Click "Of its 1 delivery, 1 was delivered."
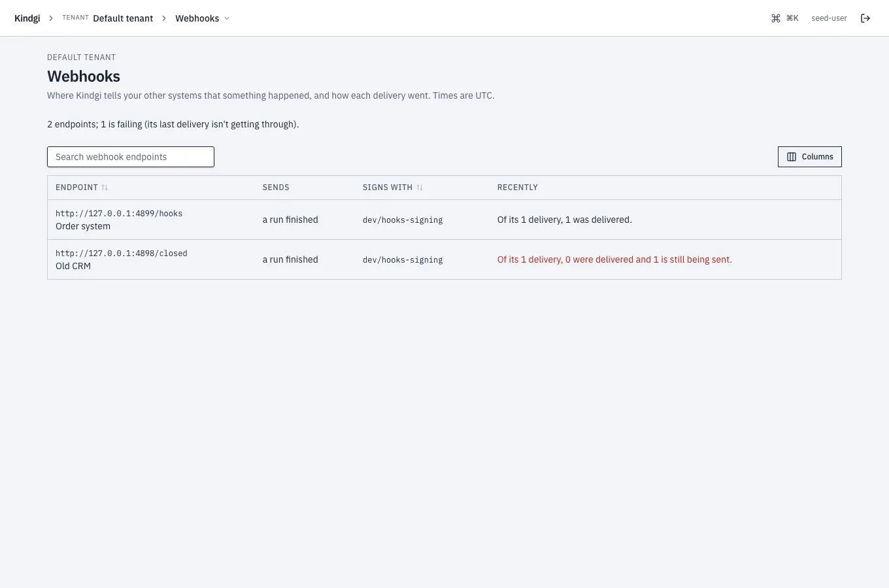Viewport: 889px width, 588px height. point(565,220)
